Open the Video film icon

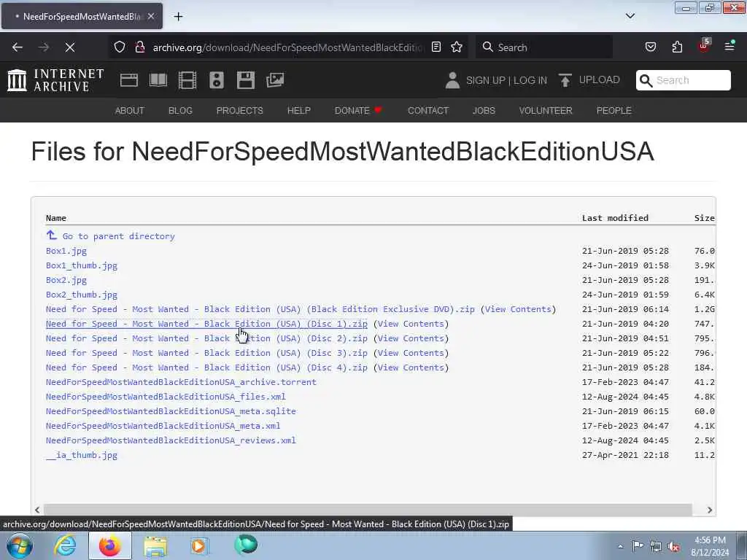pos(187,80)
